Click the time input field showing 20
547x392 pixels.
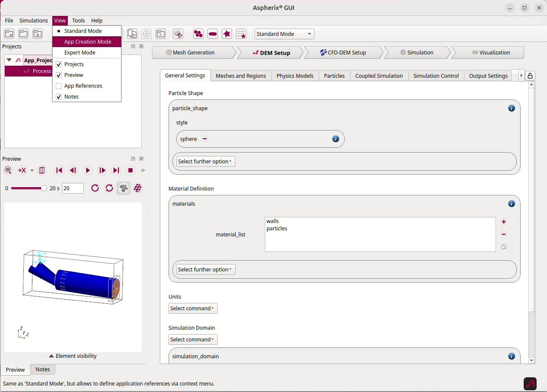[73, 188]
